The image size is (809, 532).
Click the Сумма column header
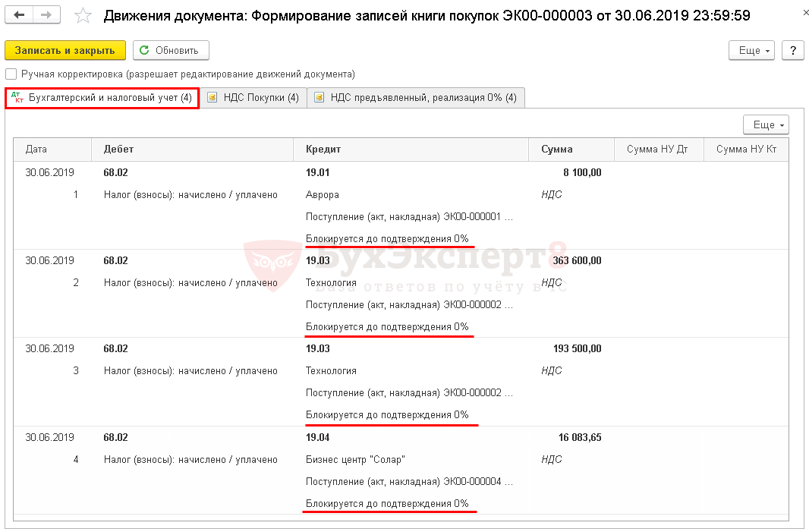point(557,150)
